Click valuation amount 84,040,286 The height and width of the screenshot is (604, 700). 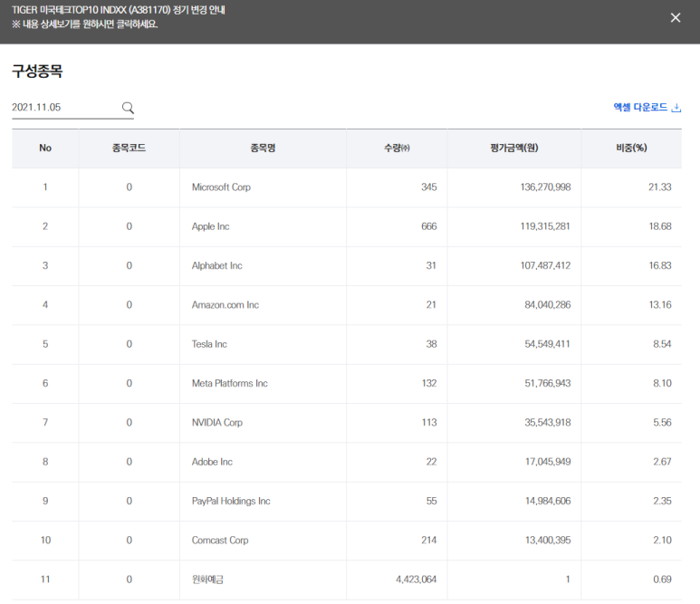[x=547, y=305]
